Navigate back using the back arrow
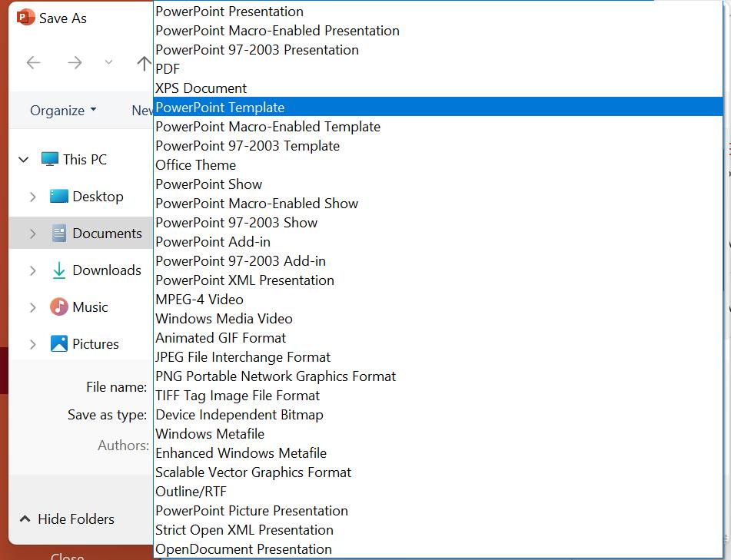 coord(33,62)
